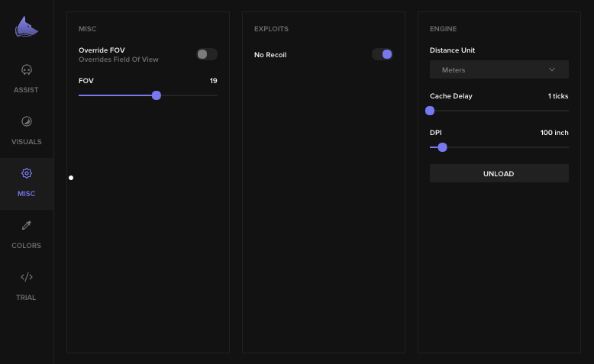
Task: Open the Distance Unit Meters dropdown
Action: (499, 69)
